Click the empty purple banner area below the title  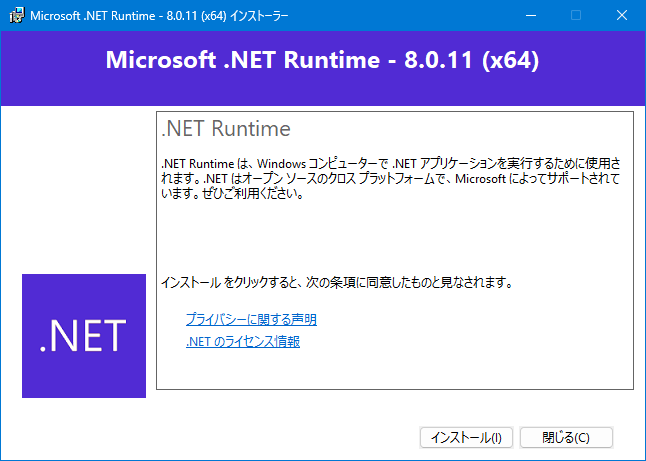coord(323,91)
